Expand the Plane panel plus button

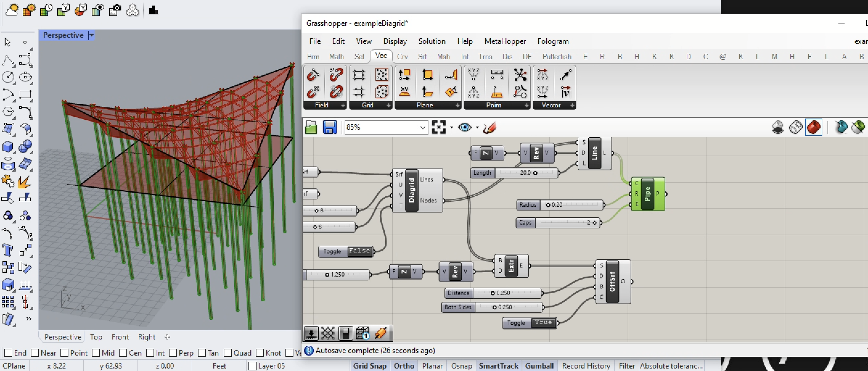coord(458,106)
